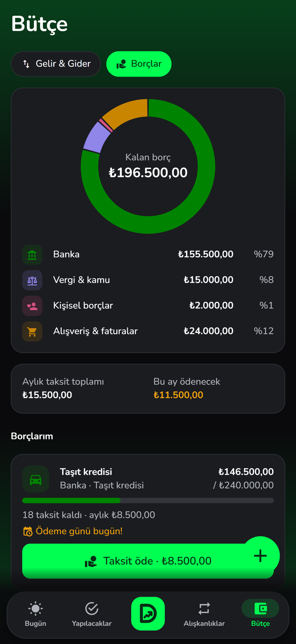
Task: Select the Bütçe wallet tab
Action: (x=260, y=614)
